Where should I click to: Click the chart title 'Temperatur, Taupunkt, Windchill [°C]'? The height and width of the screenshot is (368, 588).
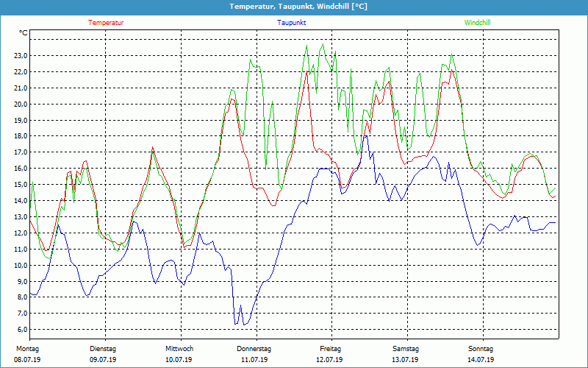(298, 7)
